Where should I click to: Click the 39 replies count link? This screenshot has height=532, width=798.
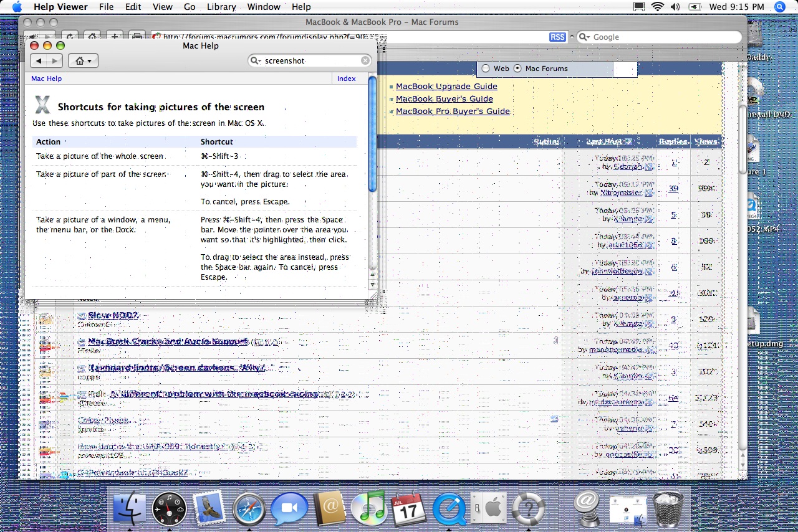point(673,189)
